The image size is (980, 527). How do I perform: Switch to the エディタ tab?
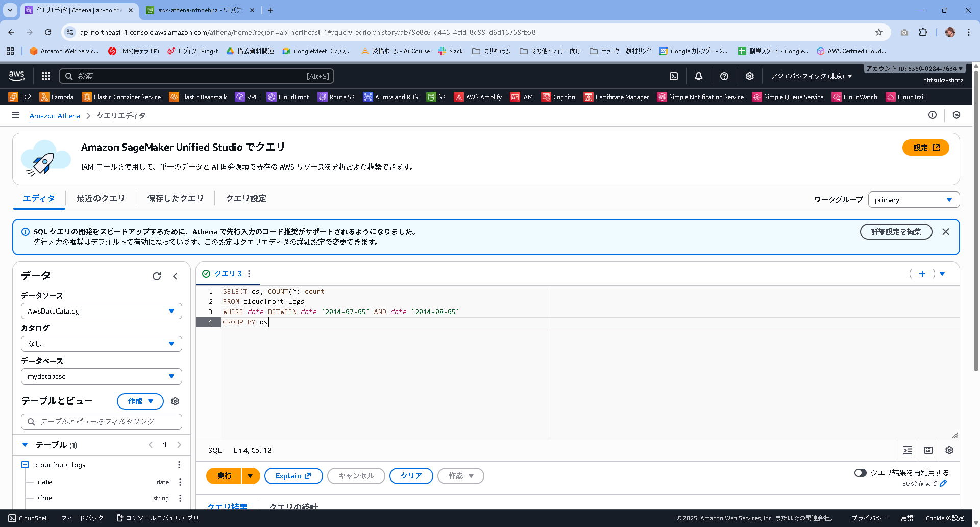click(39, 198)
